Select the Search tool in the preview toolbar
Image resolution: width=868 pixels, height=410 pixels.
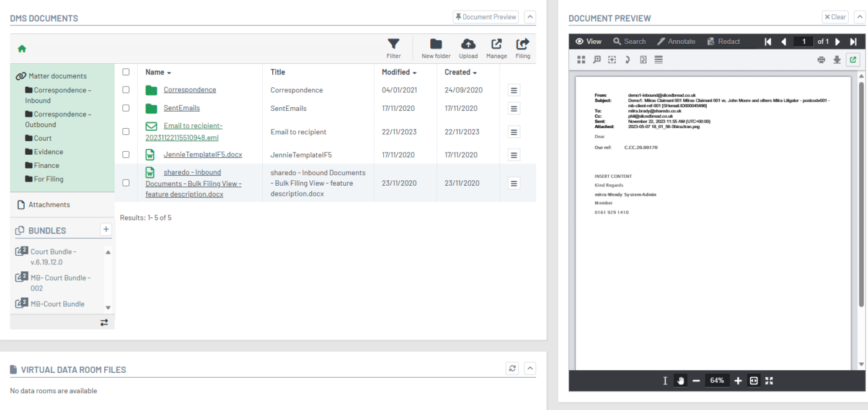coord(629,41)
